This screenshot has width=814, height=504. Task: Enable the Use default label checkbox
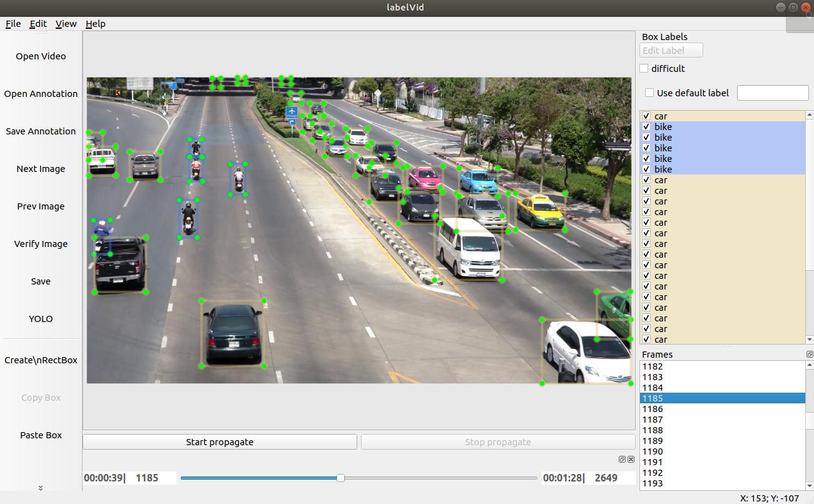pyautogui.click(x=649, y=93)
